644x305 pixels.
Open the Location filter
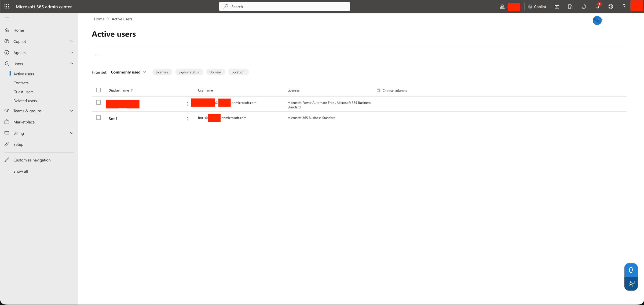coord(238,72)
